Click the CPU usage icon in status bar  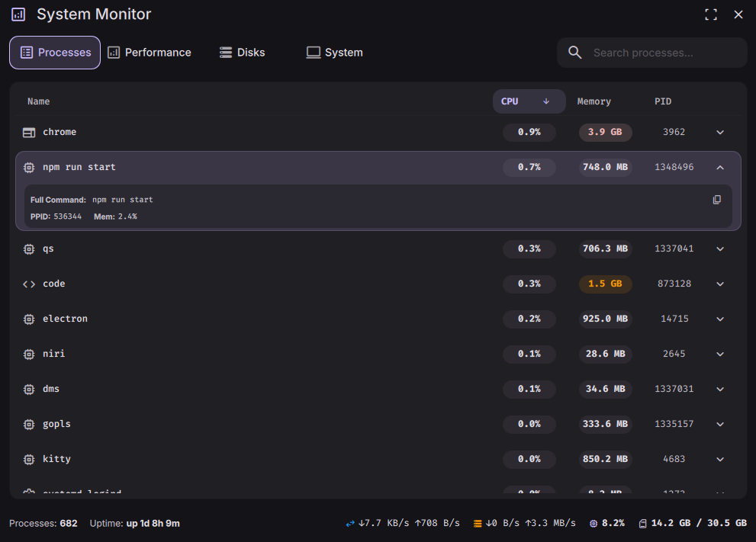coord(594,524)
